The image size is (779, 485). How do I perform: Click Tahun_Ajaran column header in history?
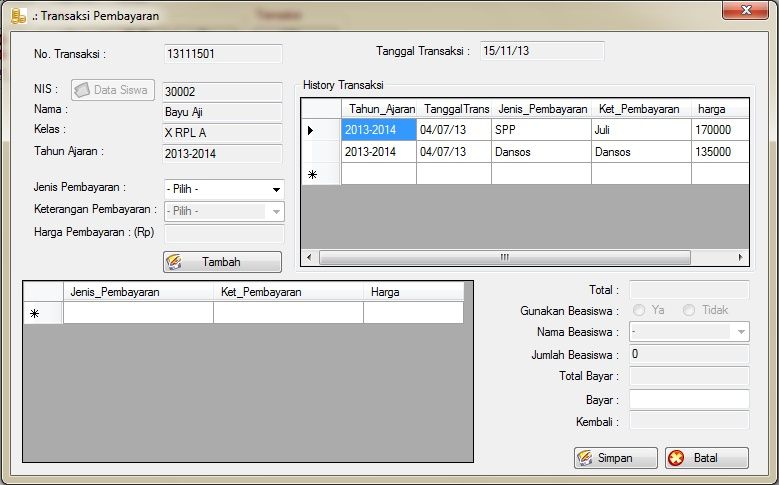pos(381,109)
